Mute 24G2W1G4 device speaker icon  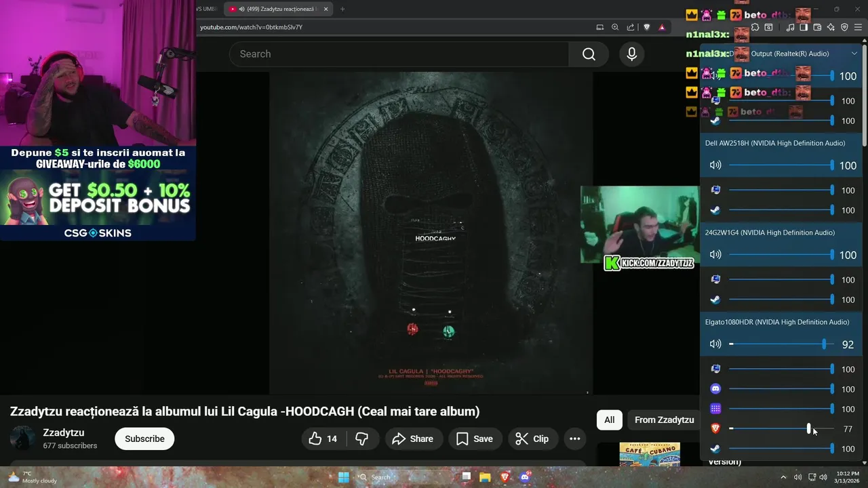tap(715, 255)
